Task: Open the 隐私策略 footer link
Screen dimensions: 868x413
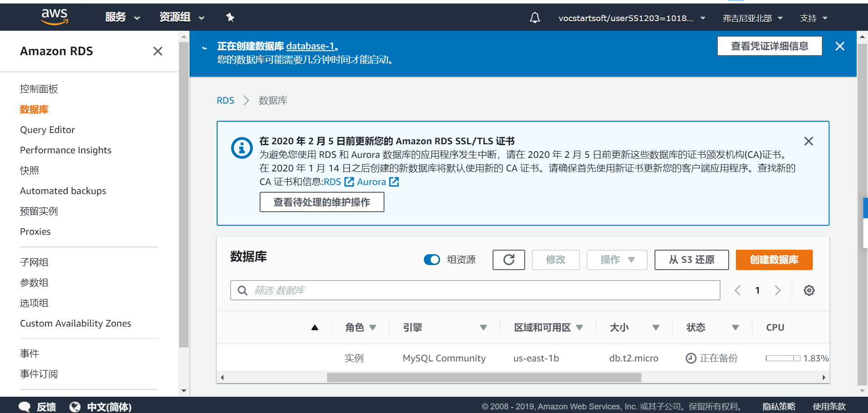Action: pos(779,407)
